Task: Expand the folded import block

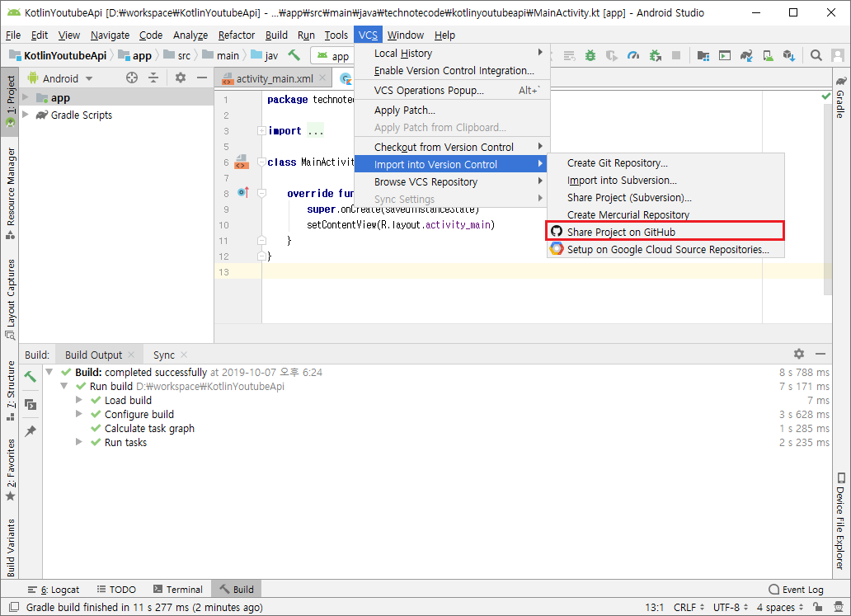Action: point(261,130)
